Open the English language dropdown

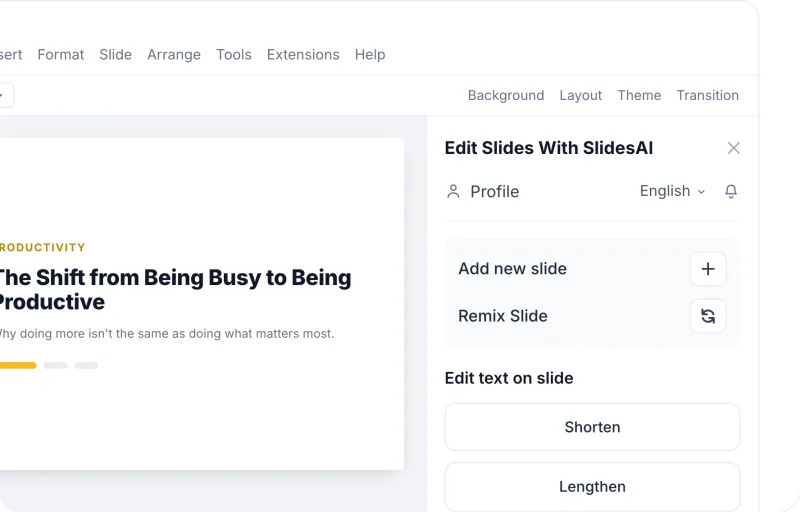click(672, 191)
